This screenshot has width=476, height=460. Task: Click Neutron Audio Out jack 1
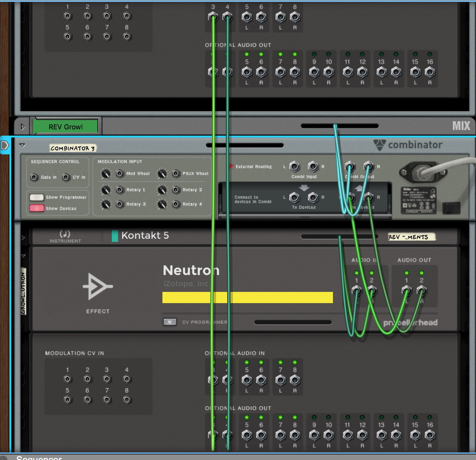point(406,291)
